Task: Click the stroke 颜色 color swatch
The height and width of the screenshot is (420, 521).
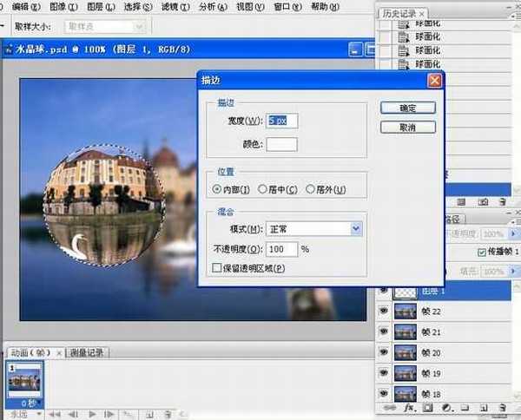Action: (x=281, y=144)
